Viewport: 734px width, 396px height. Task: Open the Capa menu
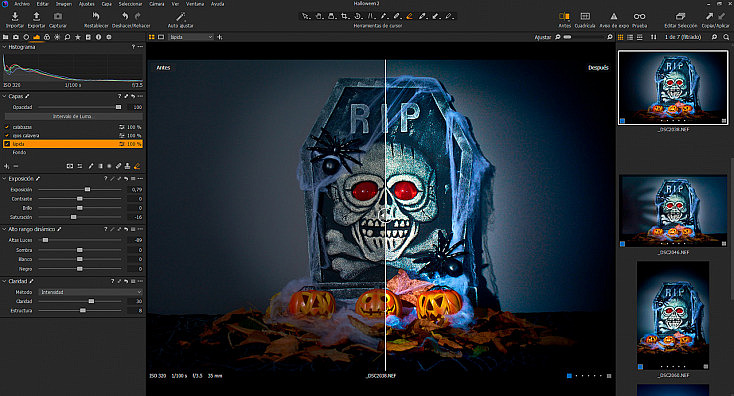tap(107, 4)
